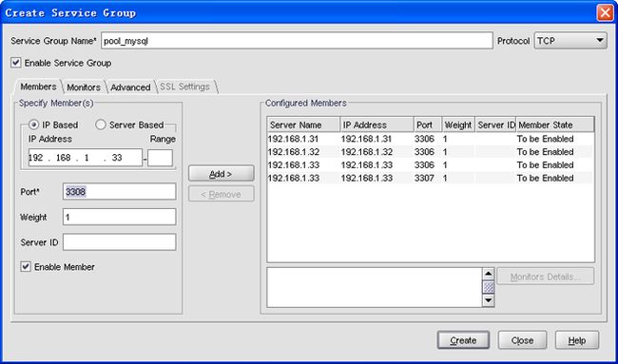Switch to the Members tab
The image size is (618, 364).
38,86
